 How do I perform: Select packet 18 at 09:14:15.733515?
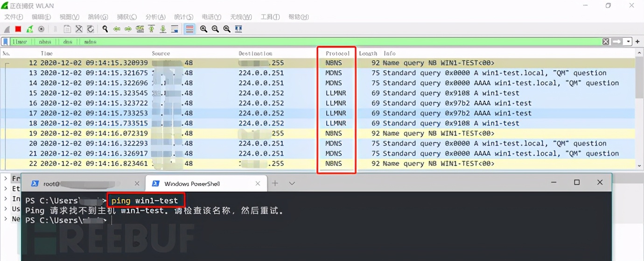pos(318,124)
